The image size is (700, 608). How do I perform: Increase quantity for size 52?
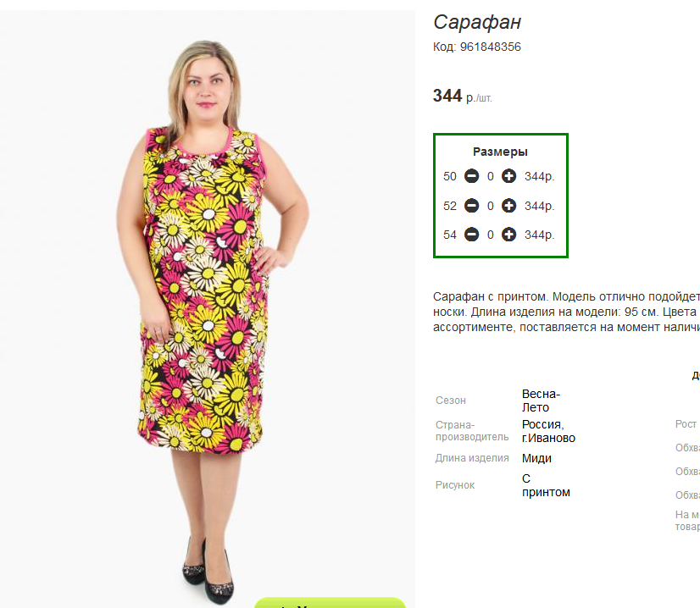(508, 206)
